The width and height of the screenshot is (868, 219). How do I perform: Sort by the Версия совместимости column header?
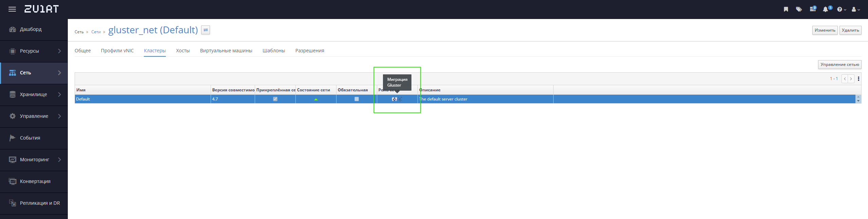tap(233, 90)
